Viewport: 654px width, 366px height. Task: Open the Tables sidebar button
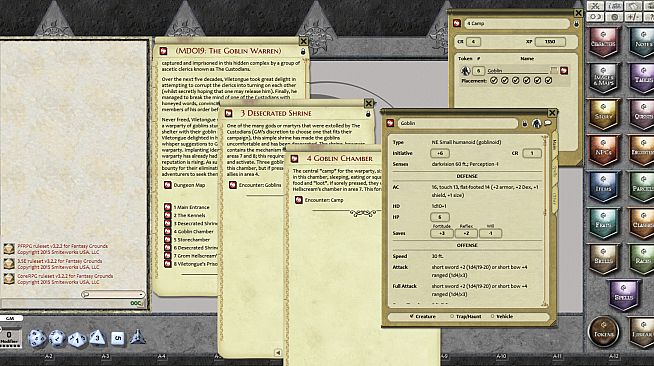point(642,78)
